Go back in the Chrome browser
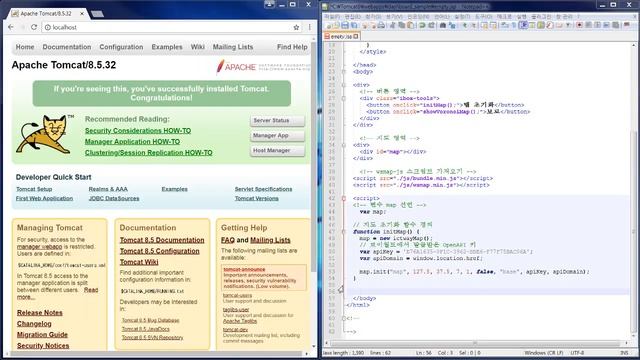Viewport: 640px width, 360px height. 11,27
